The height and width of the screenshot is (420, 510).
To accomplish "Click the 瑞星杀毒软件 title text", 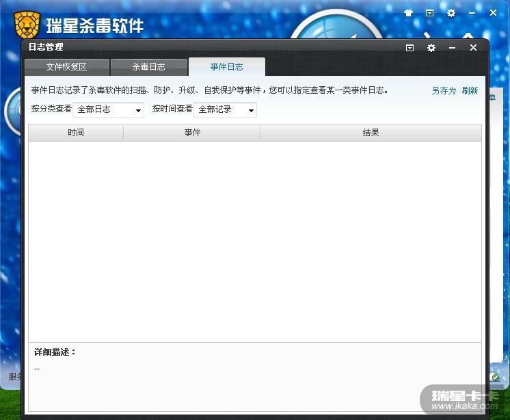I will click(x=94, y=25).
